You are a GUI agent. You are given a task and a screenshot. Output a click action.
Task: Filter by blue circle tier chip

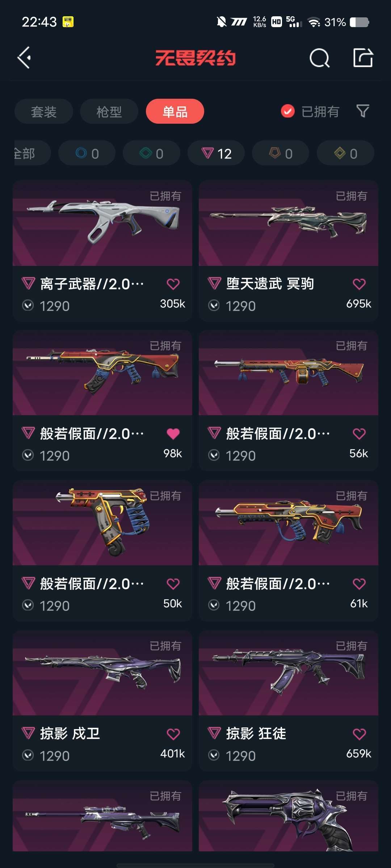click(87, 153)
